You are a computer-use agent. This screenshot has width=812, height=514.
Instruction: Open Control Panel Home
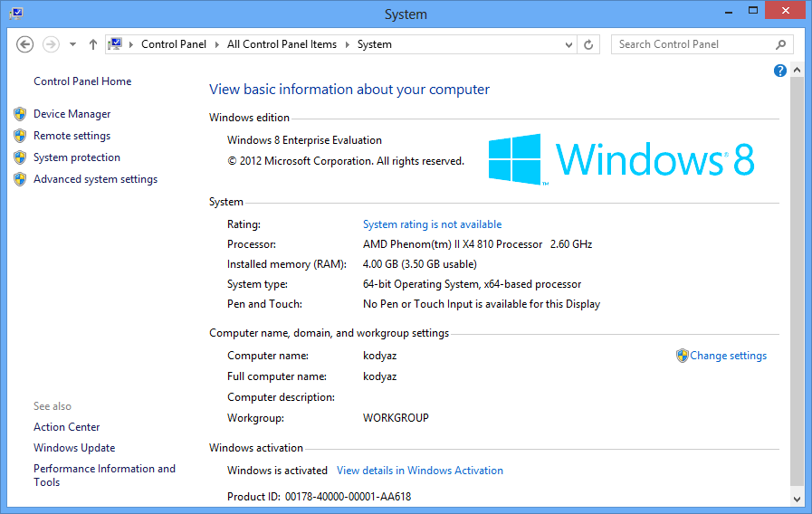coord(82,81)
